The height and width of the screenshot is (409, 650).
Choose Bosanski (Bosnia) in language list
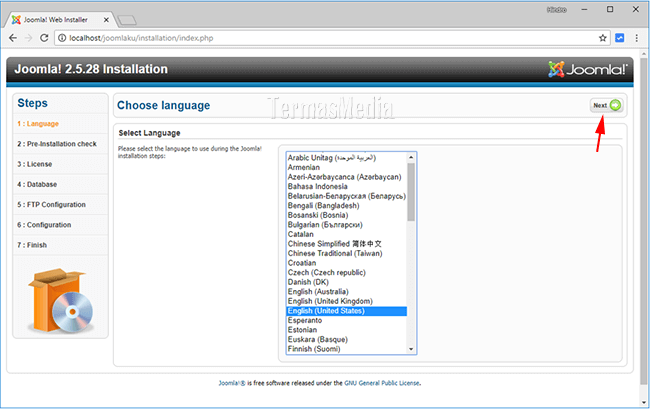pos(347,215)
